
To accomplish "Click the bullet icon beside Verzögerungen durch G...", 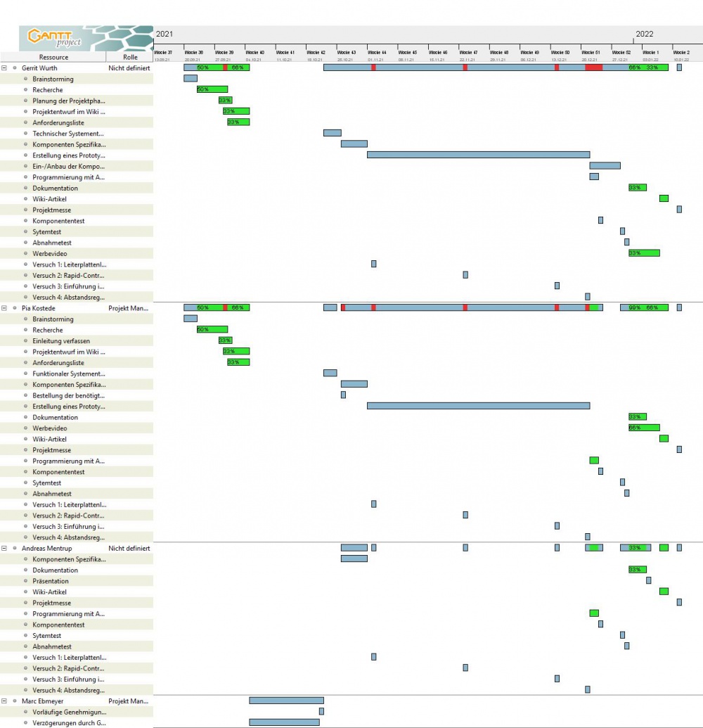I will coord(25,723).
